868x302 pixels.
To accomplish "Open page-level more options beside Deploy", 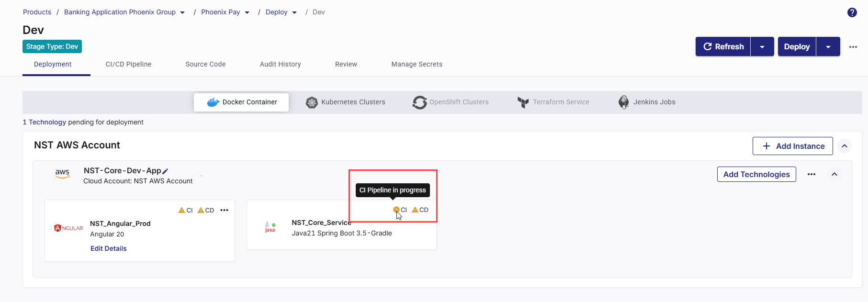I will click(x=853, y=47).
